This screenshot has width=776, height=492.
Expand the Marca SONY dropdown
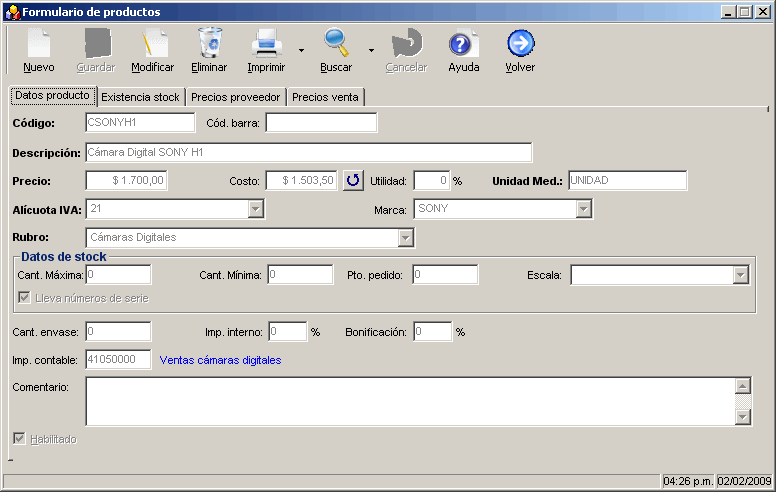[x=584, y=209]
